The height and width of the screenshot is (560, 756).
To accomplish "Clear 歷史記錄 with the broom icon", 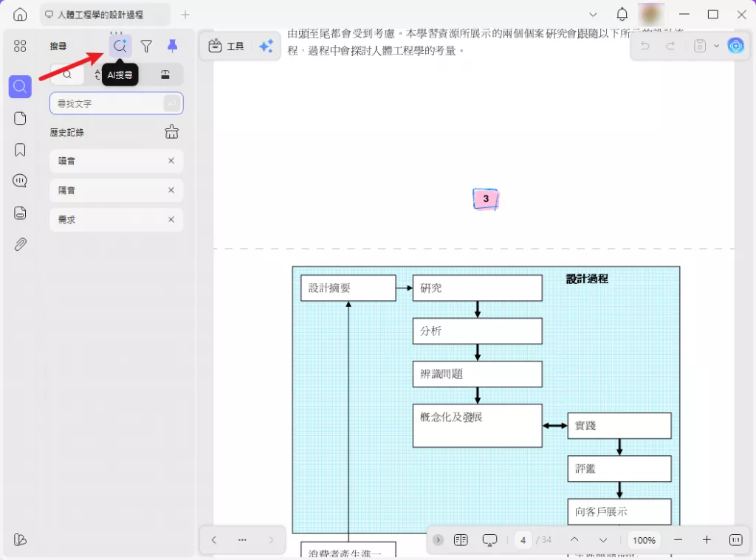I will (x=171, y=132).
